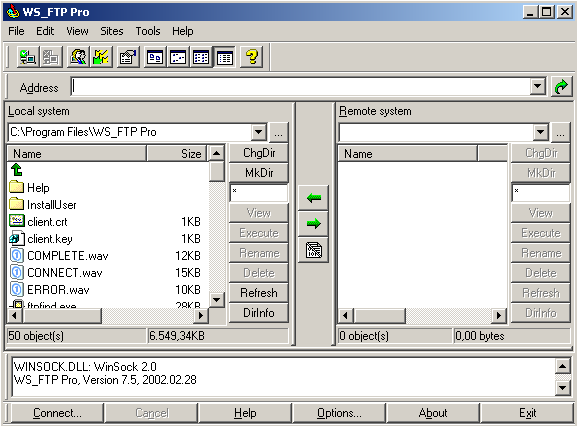577x426 pixels.
Task: Click the bottom Help button
Action: (245, 413)
